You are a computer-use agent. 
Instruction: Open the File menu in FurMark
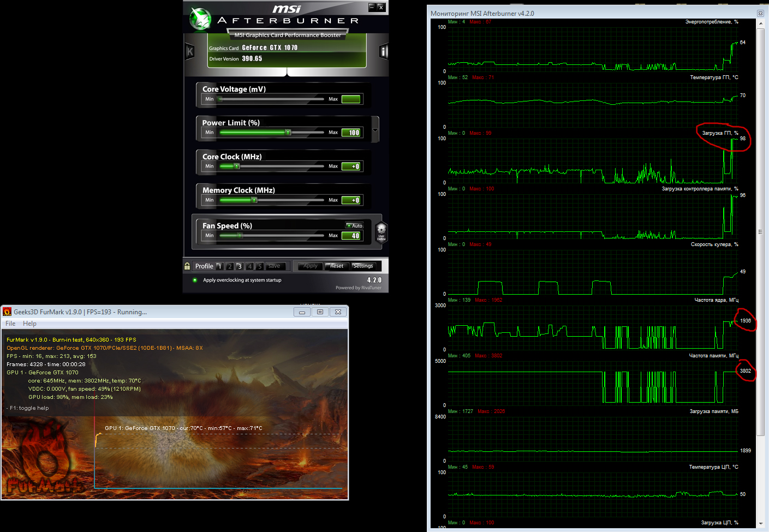(10, 324)
